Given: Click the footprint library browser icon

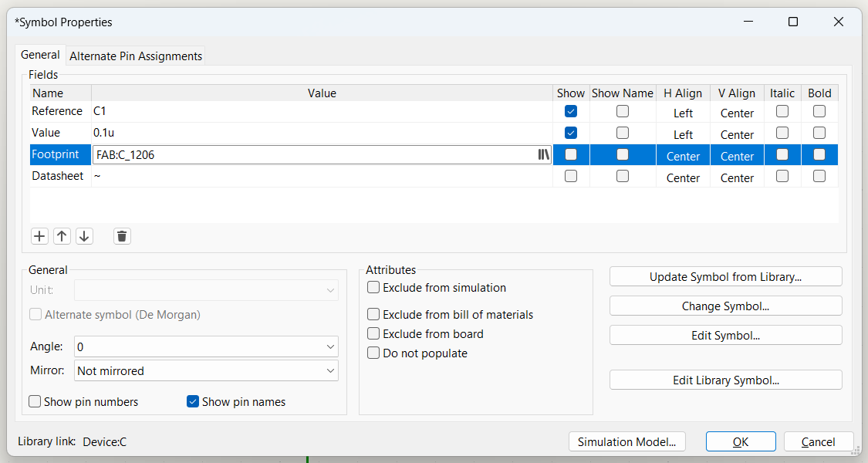Looking at the screenshot, I should pyautogui.click(x=543, y=155).
